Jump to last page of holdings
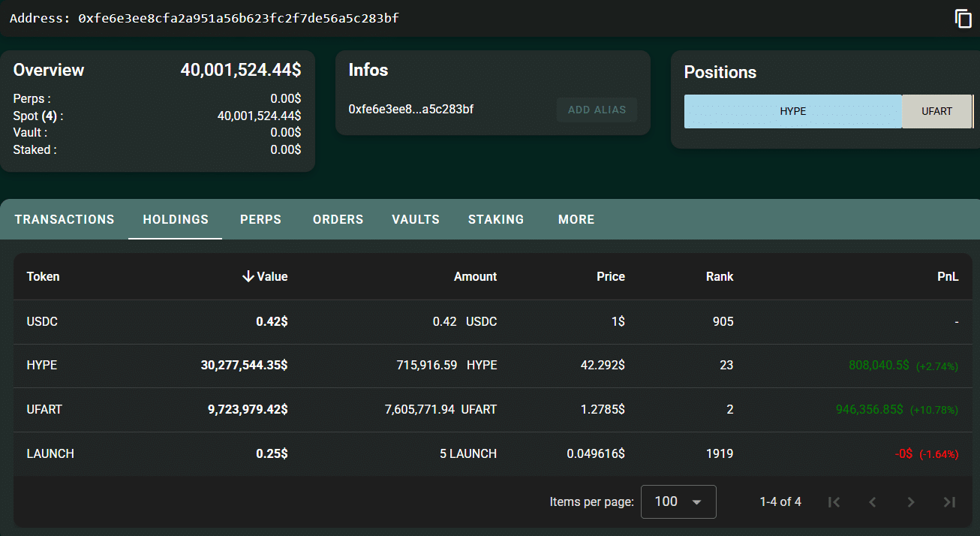 [x=949, y=502]
